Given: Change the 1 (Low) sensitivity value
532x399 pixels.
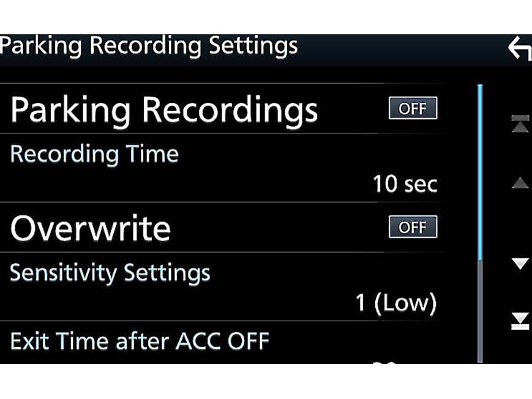Looking at the screenshot, I should click(x=396, y=302).
